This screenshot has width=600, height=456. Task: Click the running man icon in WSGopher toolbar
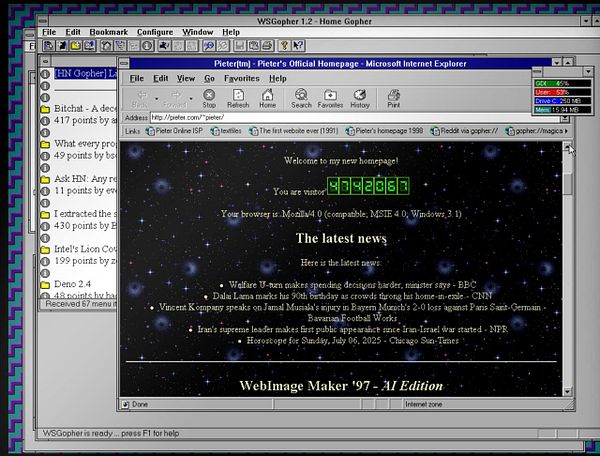click(165, 46)
